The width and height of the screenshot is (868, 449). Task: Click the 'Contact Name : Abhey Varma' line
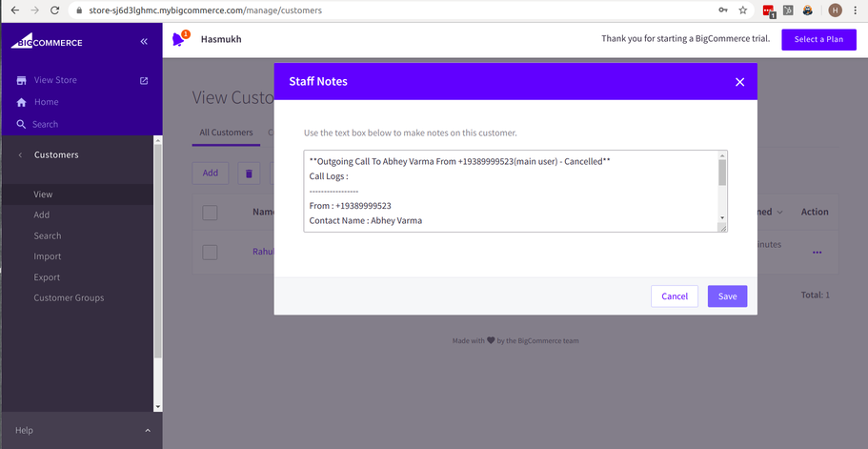(x=365, y=220)
